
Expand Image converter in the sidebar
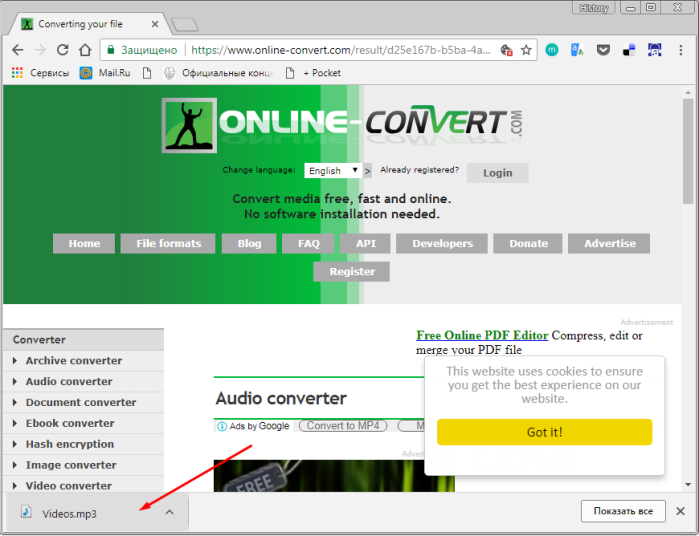pos(83,465)
